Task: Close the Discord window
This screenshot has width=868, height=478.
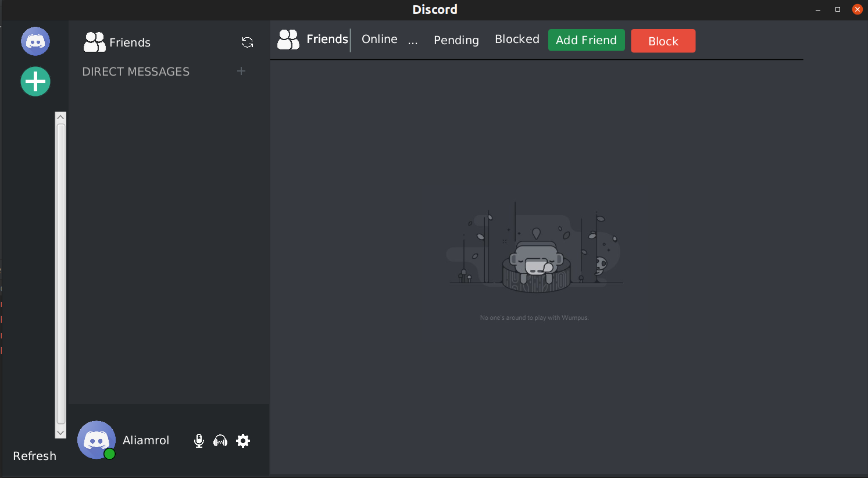Action: (x=858, y=9)
